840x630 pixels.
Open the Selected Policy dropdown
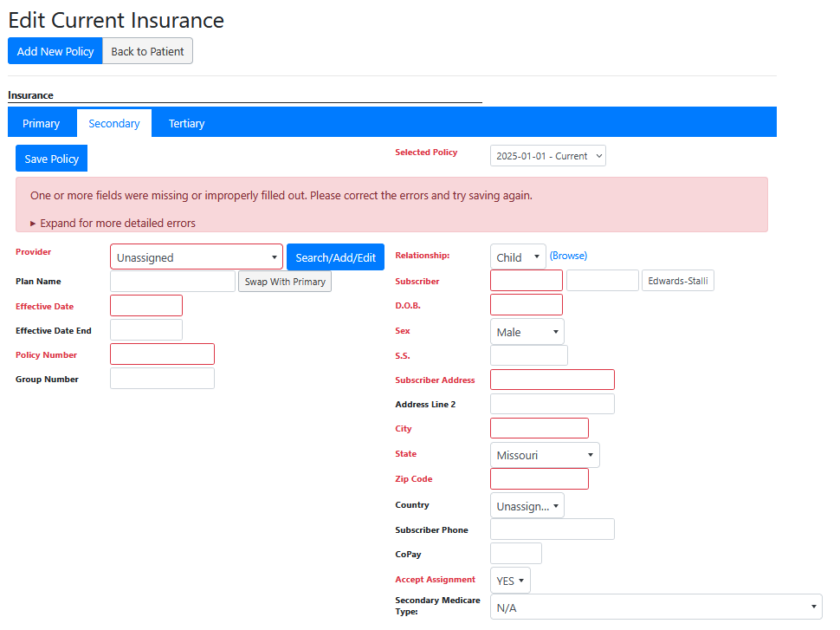tap(547, 155)
